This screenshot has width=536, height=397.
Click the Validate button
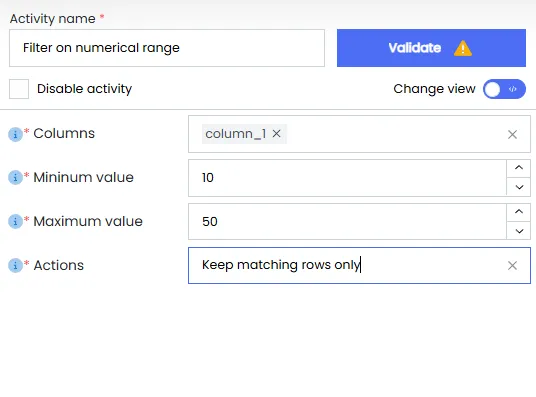[x=431, y=48]
